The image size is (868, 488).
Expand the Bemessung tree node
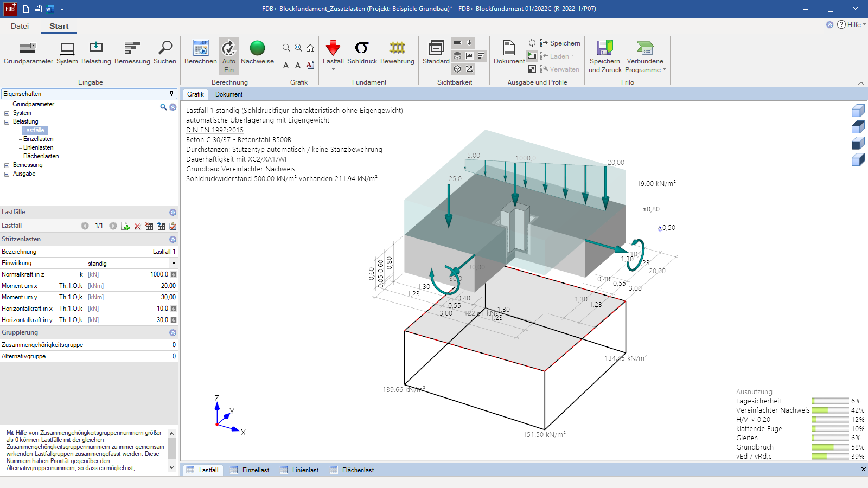(x=7, y=165)
